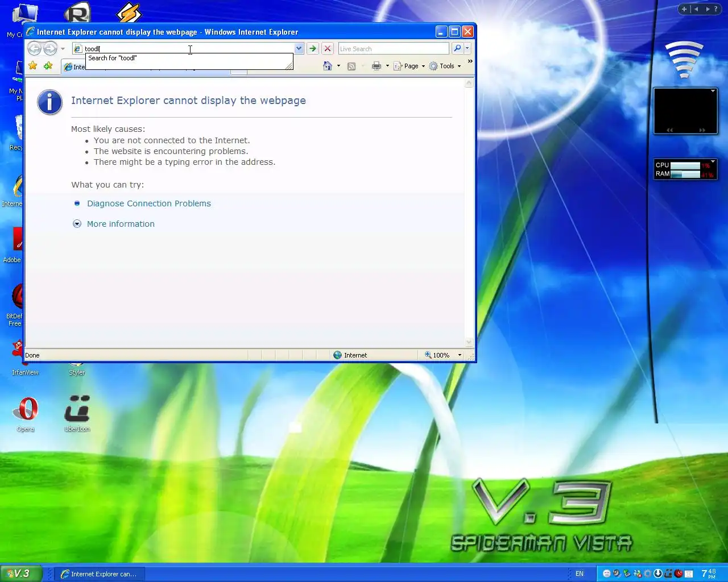Click the blue download arrow tray icon
728x582 pixels.
[x=658, y=573]
